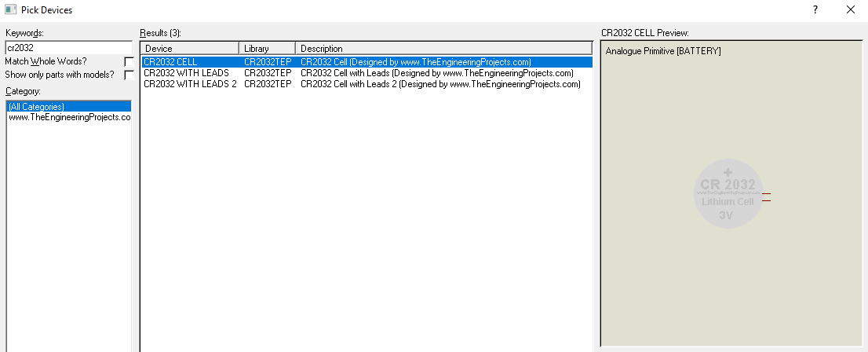Click the Description column header
868x352 pixels.
point(443,49)
